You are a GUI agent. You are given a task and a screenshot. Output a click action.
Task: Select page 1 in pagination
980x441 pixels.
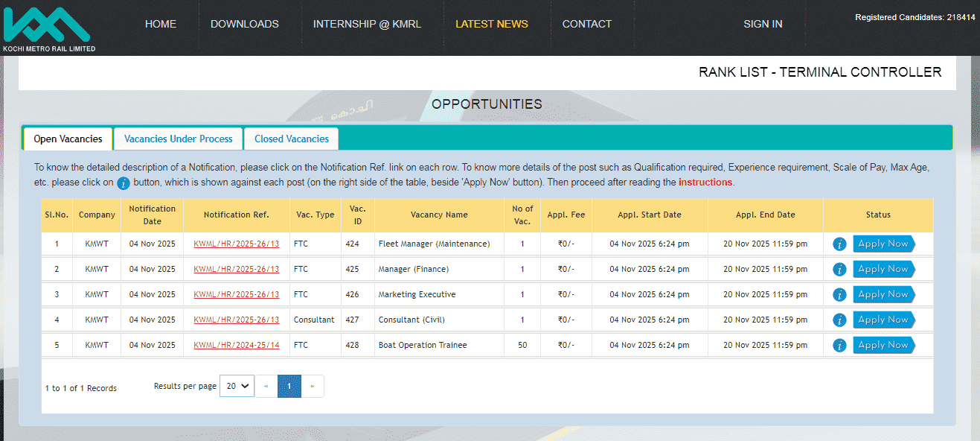pos(289,386)
